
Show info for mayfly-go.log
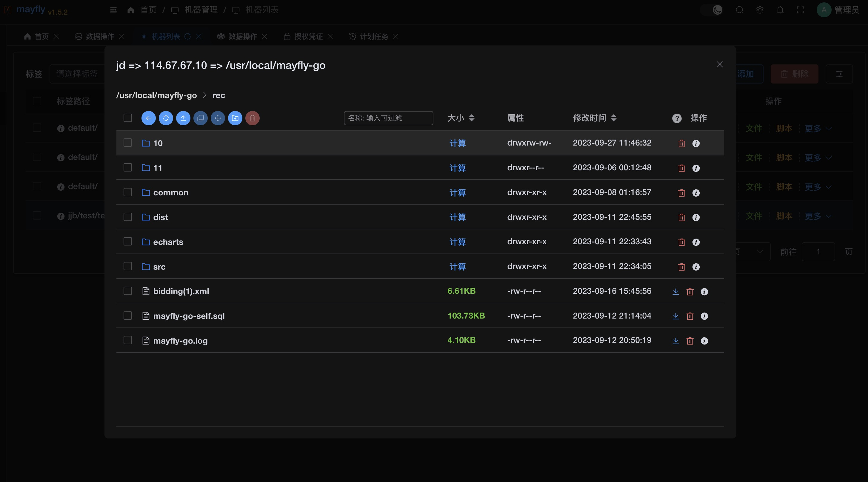point(704,341)
